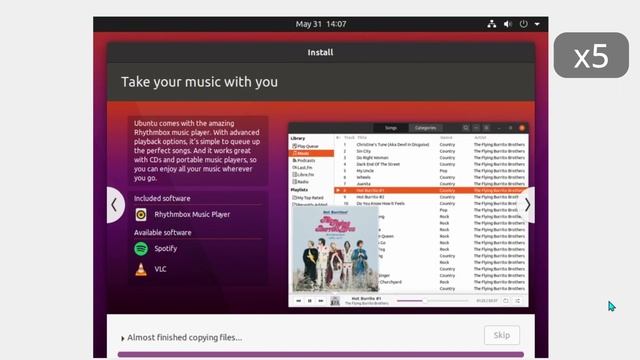This screenshot has width=640, height=360.
Task: Select the Rhythmbox Music Player label
Action: (192, 214)
